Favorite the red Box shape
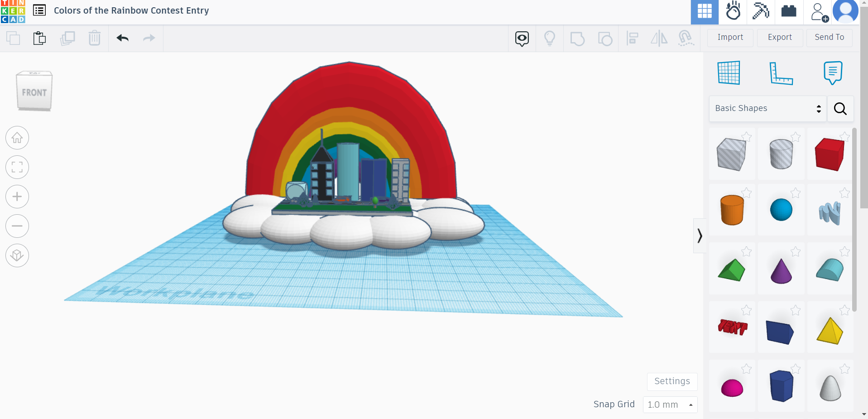 844,136
